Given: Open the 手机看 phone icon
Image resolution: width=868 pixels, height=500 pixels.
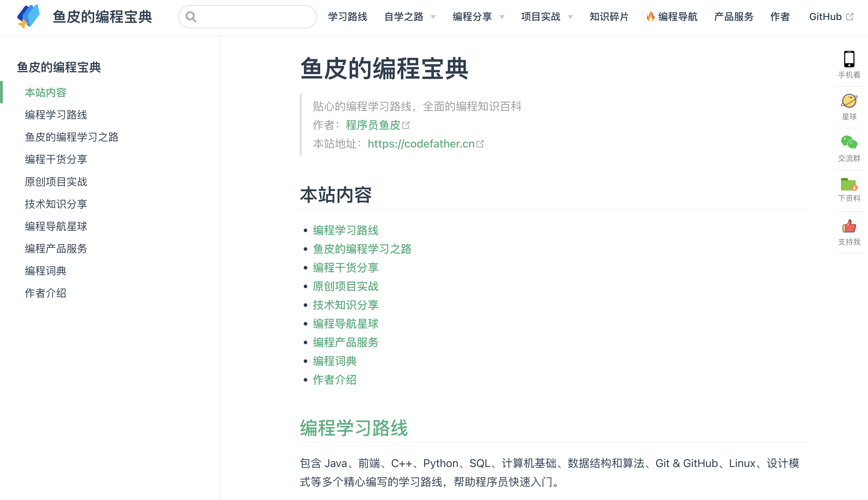Looking at the screenshot, I should click(849, 59).
